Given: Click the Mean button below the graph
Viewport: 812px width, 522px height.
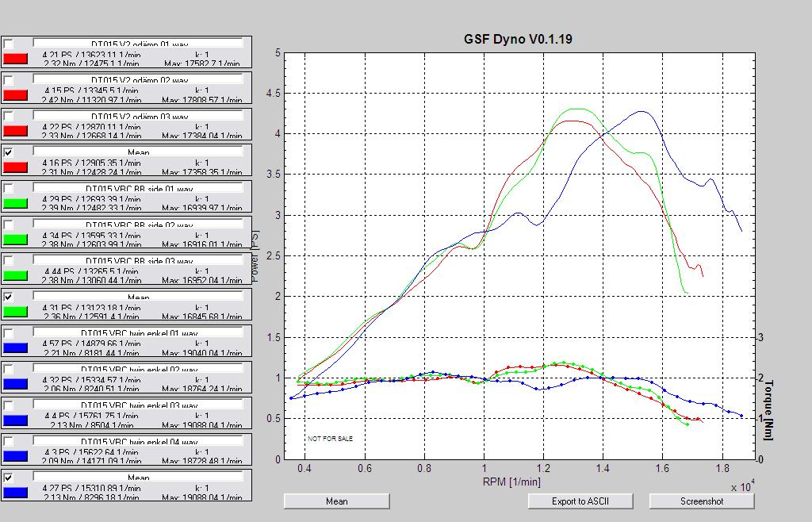Looking at the screenshot, I should (x=336, y=501).
